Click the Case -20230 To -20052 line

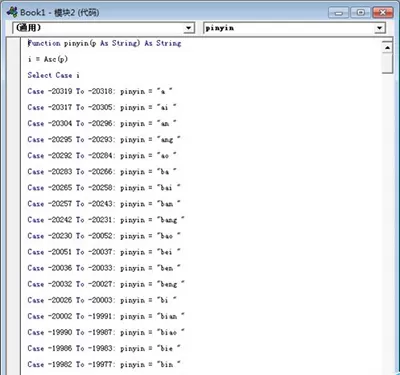pos(104,236)
